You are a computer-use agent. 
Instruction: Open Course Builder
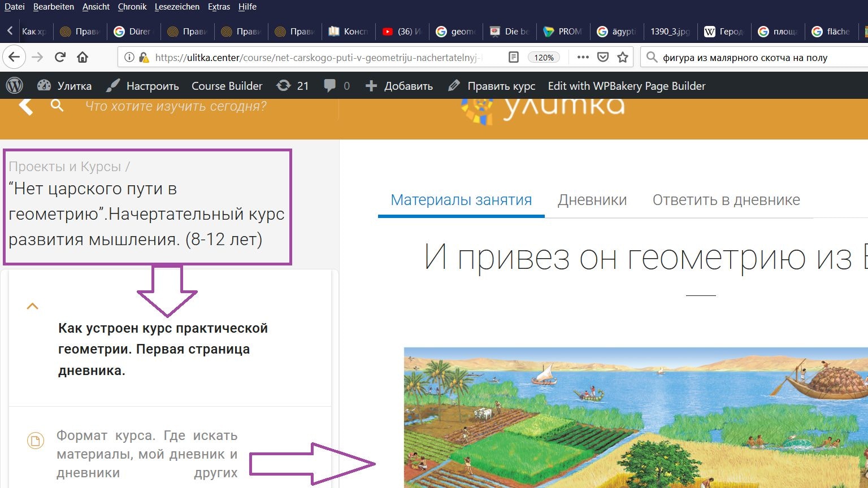coord(227,86)
